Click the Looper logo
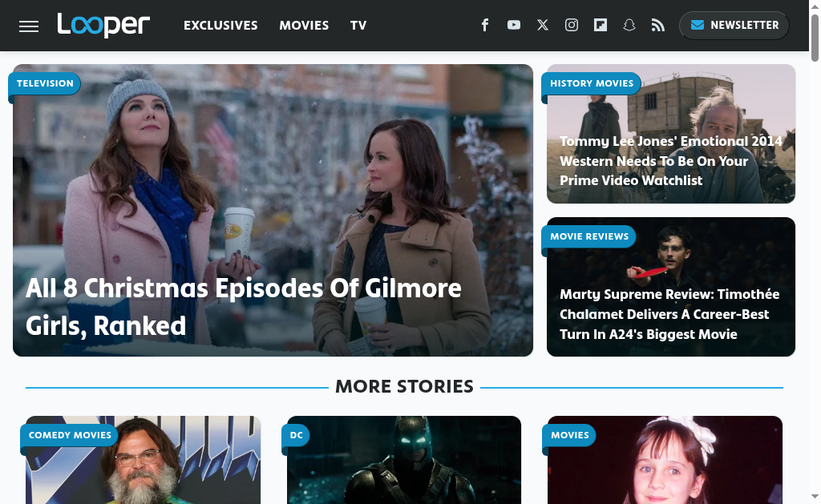This screenshot has height=504, width=821. 103,25
